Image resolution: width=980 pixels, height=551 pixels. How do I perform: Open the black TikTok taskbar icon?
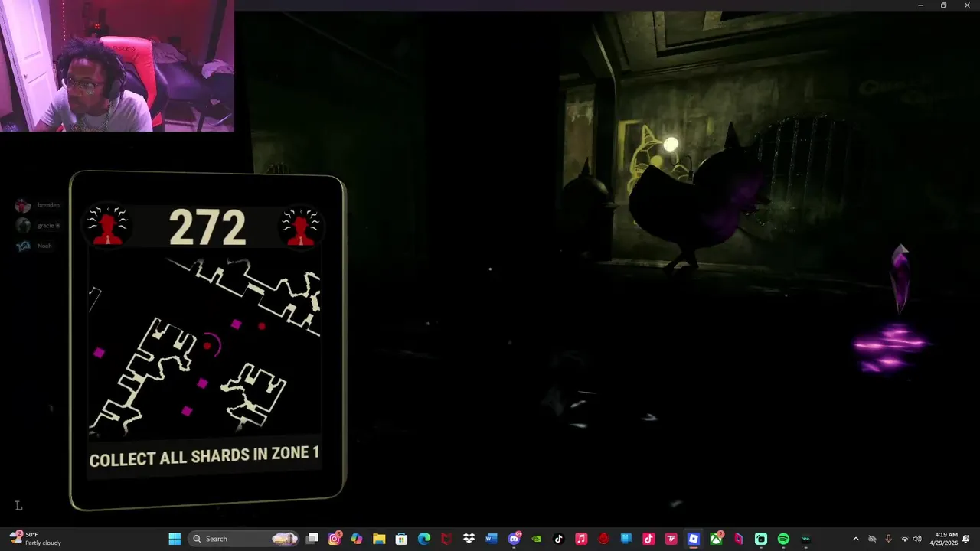tap(558, 539)
